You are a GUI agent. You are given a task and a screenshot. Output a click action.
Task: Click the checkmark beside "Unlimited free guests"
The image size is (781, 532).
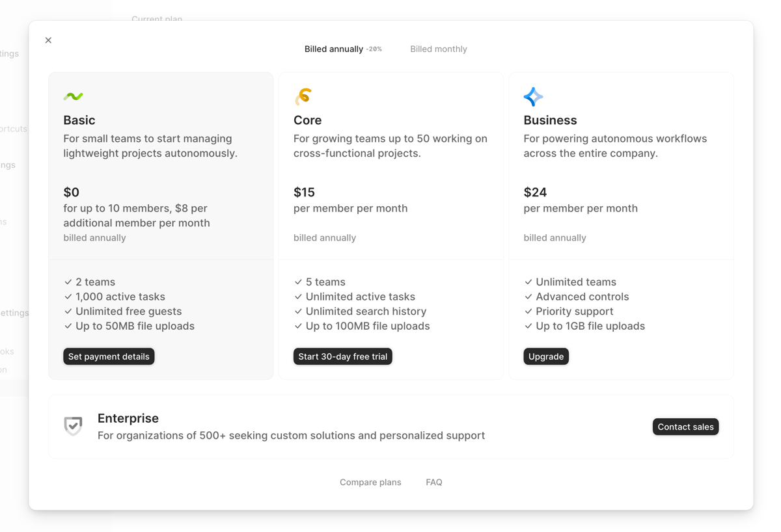68,311
